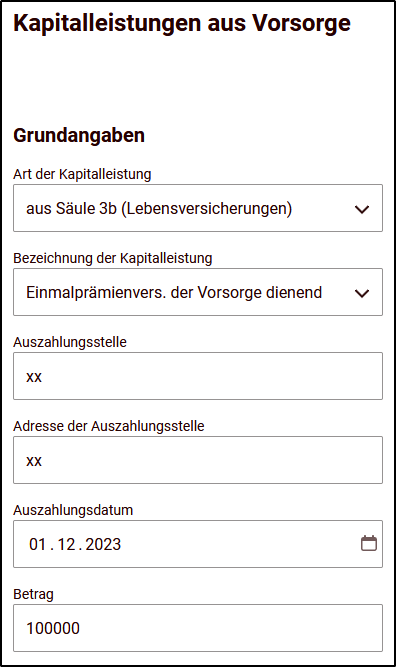The width and height of the screenshot is (396, 667).
Task: Click the 'Kapitalleistungen aus Vorsorge' page title
Action: tap(182, 23)
